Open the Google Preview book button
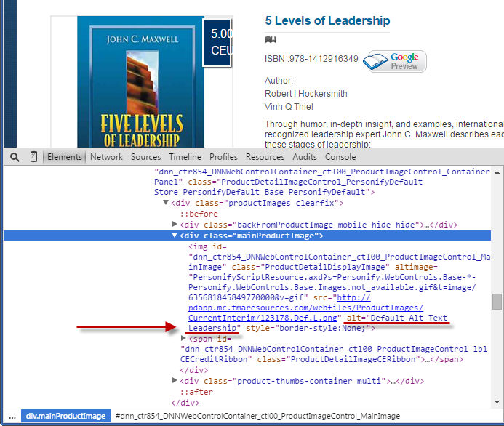504x426 pixels. pos(395,61)
